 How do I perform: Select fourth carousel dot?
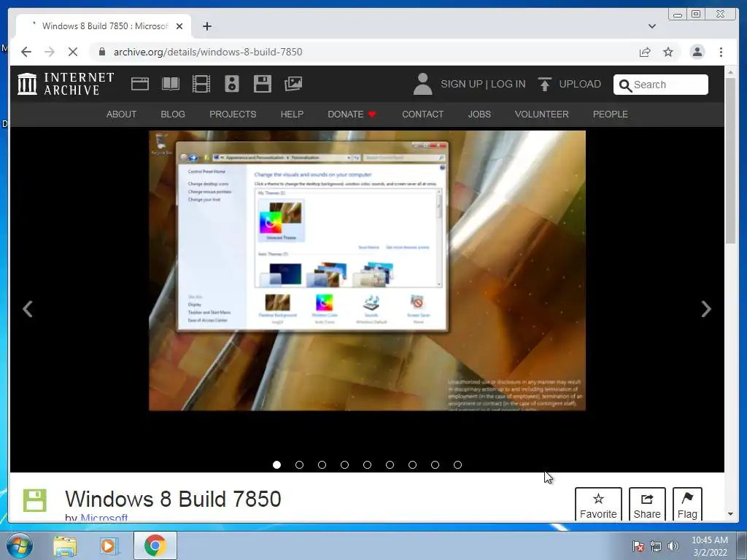pyautogui.click(x=344, y=464)
